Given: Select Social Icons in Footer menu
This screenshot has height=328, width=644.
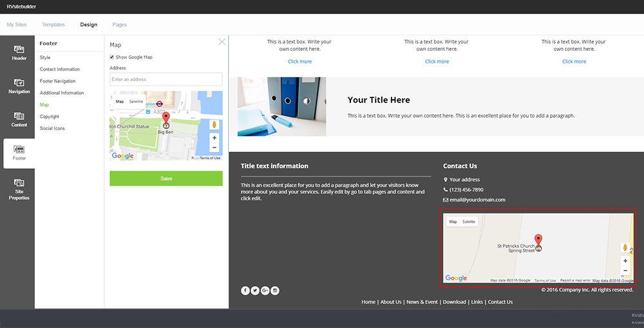Looking at the screenshot, I should click(52, 128).
